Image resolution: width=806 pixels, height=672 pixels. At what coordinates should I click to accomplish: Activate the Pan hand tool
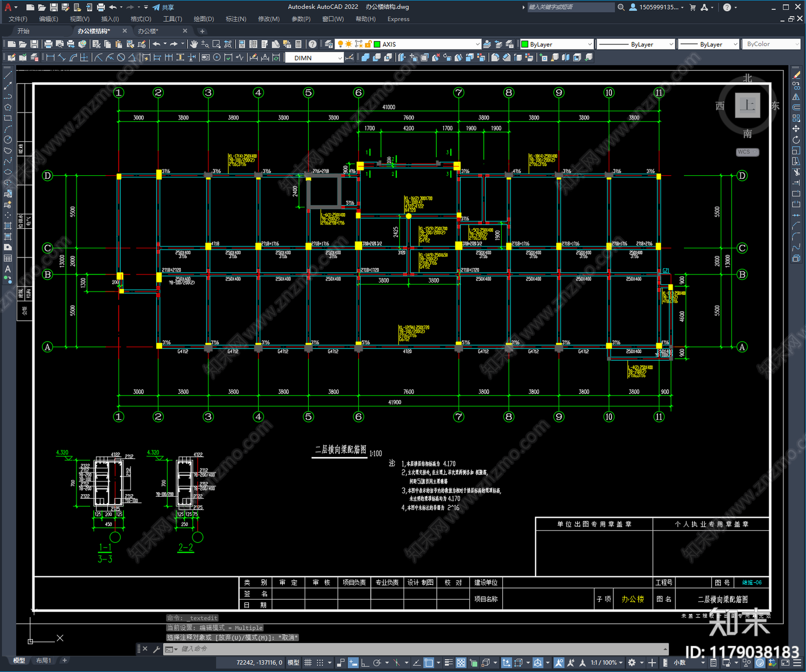tap(194, 44)
